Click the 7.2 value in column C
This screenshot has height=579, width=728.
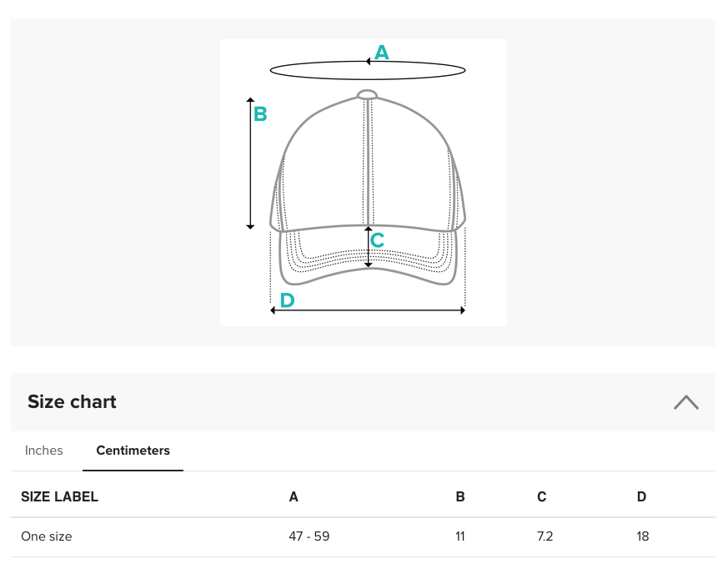[x=545, y=536]
